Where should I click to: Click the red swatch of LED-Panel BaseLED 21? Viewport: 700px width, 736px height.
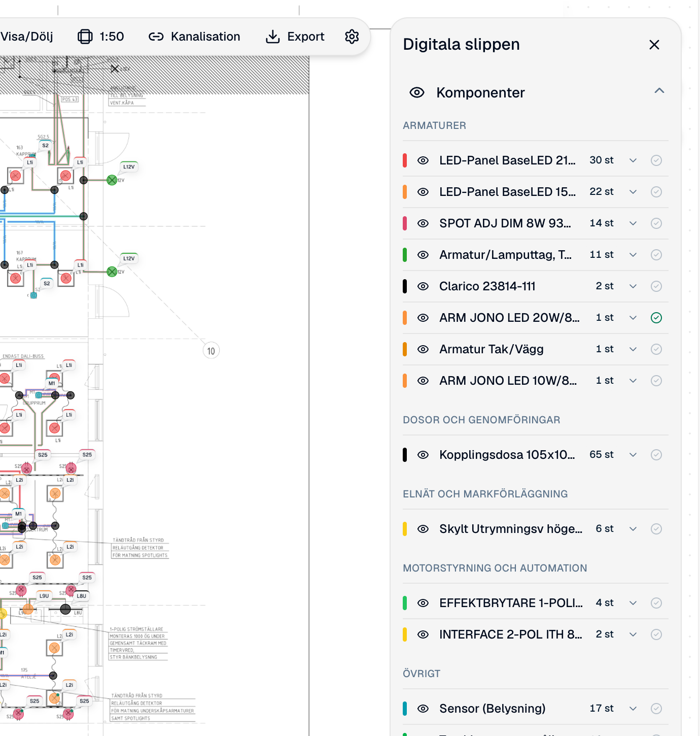405,160
